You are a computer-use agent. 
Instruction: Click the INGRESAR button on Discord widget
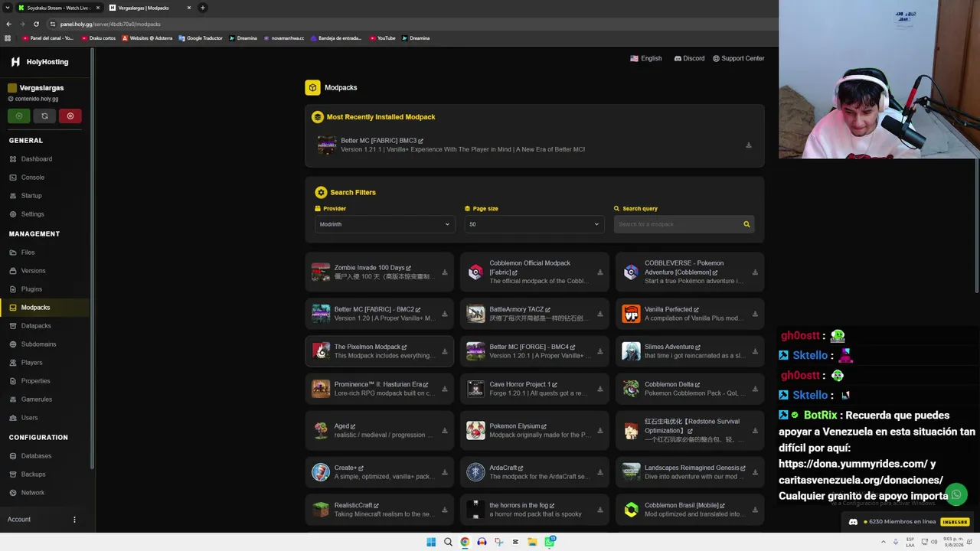coord(955,522)
